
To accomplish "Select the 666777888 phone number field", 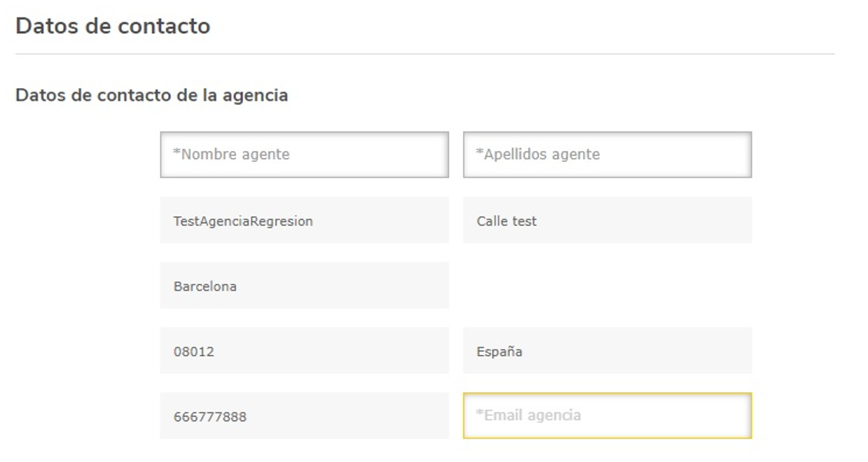I will point(304,416).
